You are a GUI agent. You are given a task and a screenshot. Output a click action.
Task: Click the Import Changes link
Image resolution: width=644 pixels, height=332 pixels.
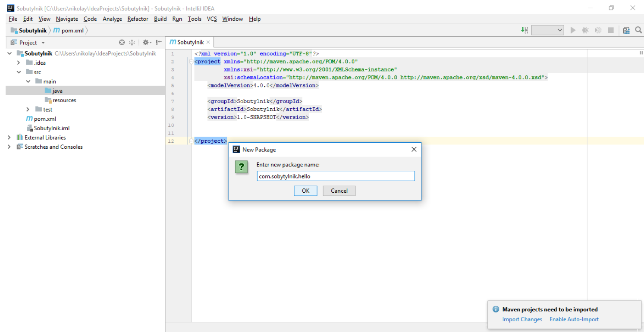[522, 319]
